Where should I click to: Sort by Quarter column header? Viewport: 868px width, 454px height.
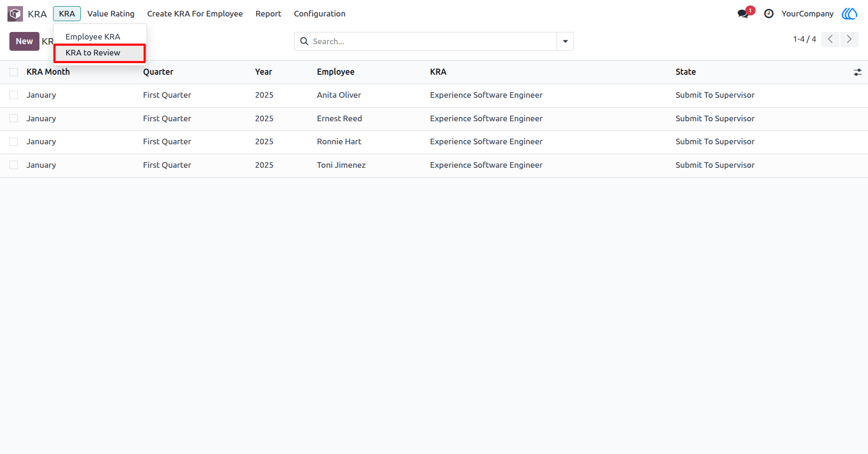coord(158,72)
